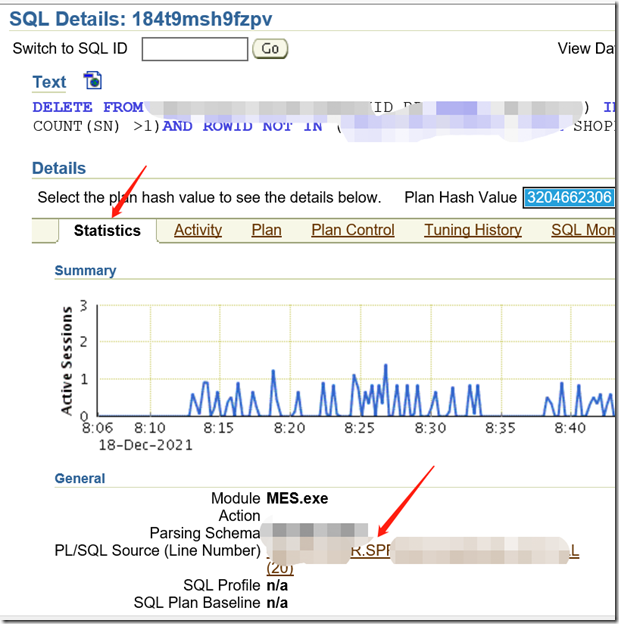Click the SQL text document icon
619x624 pixels.
coord(93,81)
